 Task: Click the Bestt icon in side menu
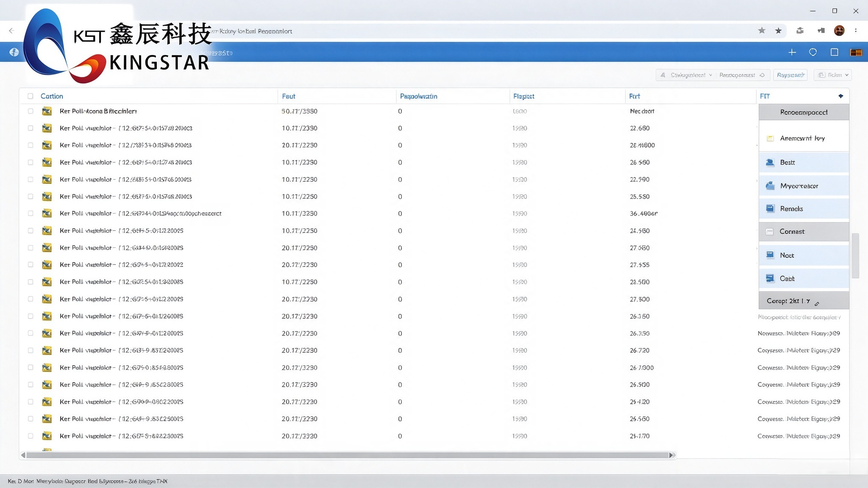pyautogui.click(x=770, y=162)
